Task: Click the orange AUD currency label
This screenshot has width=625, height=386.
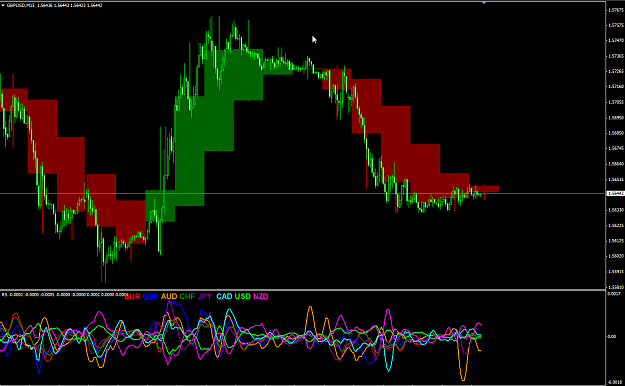Action: tap(169, 296)
